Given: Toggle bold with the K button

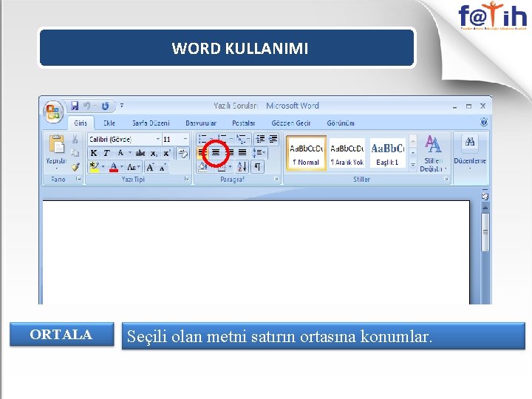Looking at the screenshot, I should coord(94,154).
